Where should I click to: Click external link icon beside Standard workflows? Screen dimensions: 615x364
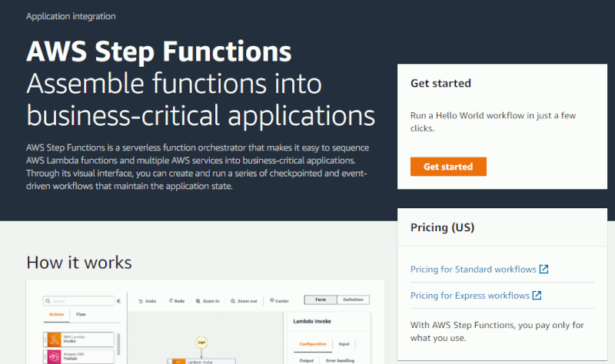coord(544,270)
